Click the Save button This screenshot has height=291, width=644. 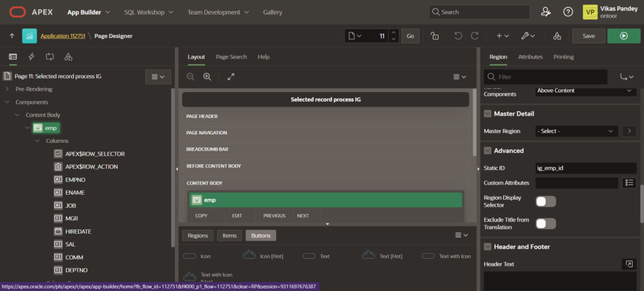click(x=588, y=36)
